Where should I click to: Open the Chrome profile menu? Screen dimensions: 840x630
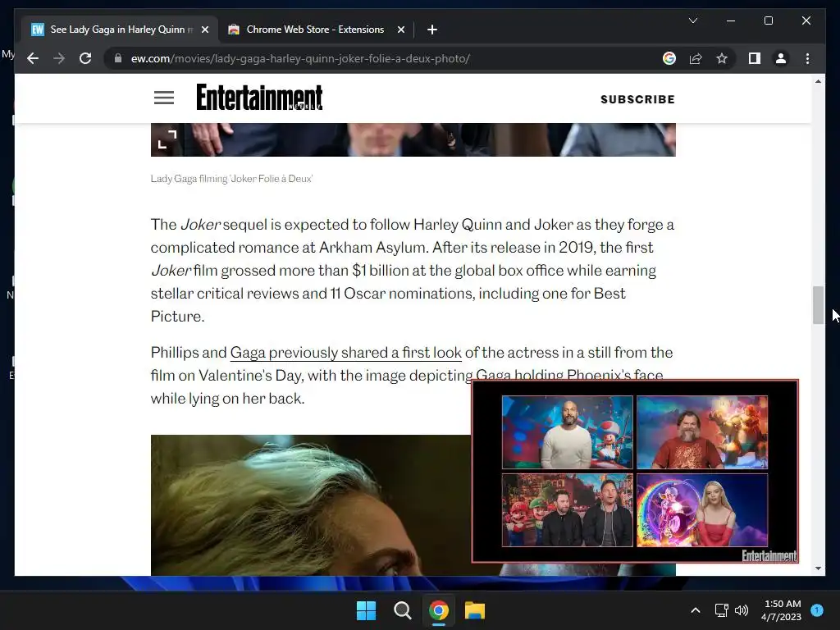pyautogui.click(x=781, y=58)
